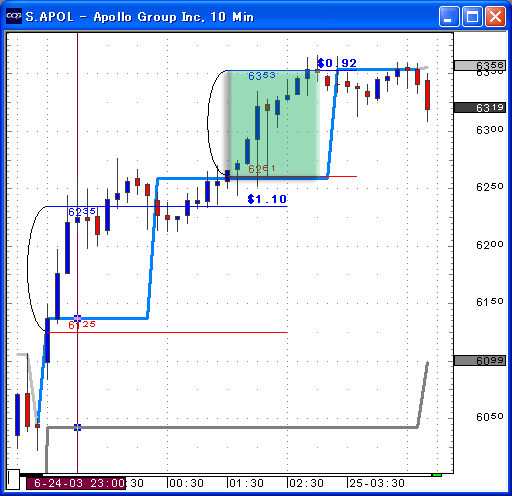The height and width of the screenshot is (496, 512).
Task: Click the 6300 price axis label
Action: pyautogui.click(x=489, y=129)
